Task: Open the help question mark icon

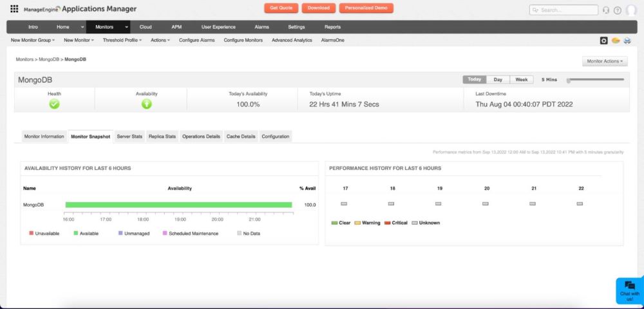Action: click(x=618, y=10)
